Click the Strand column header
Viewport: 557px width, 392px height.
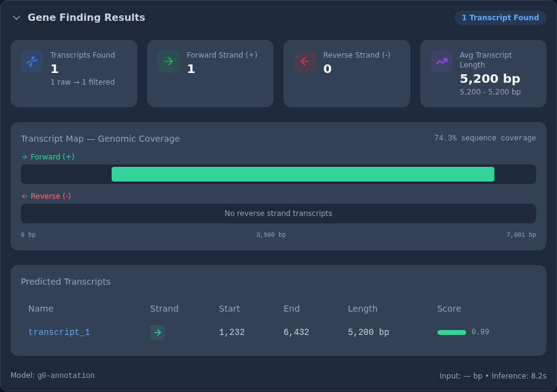pyautogui.click(x=164, y=309)
